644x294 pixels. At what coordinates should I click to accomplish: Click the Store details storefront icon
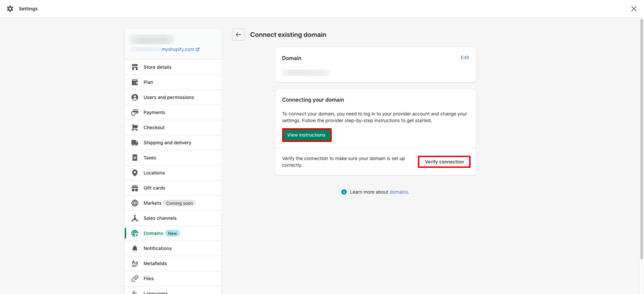[x=135, y=67]
